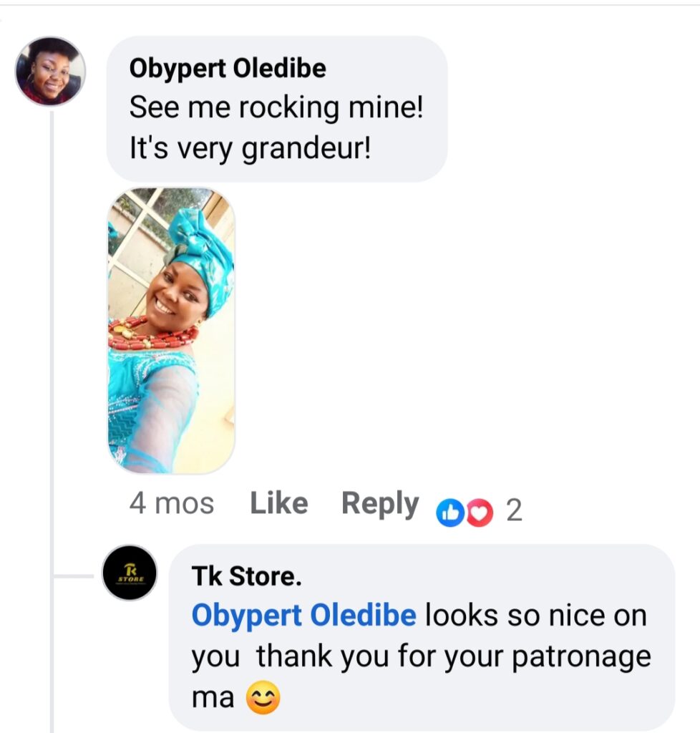Click the blue Obypert Oledibe mention

click(304, 616)
